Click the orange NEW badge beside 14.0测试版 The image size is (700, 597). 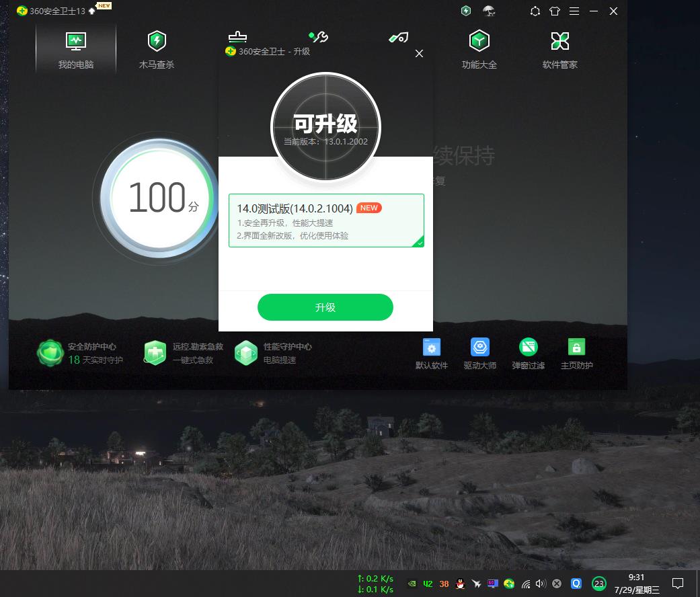click(x=368, y=208)
